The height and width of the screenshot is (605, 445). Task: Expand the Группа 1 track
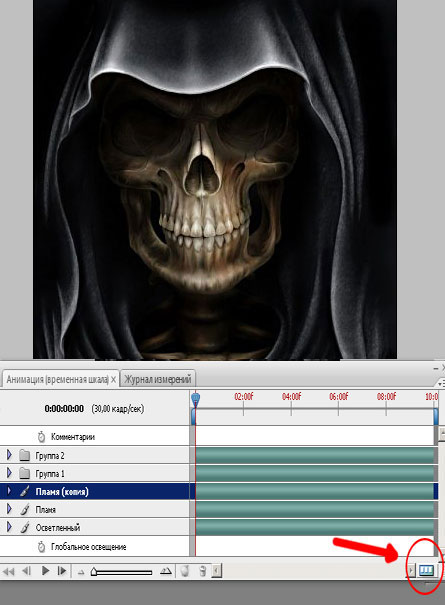coord(9,473)
